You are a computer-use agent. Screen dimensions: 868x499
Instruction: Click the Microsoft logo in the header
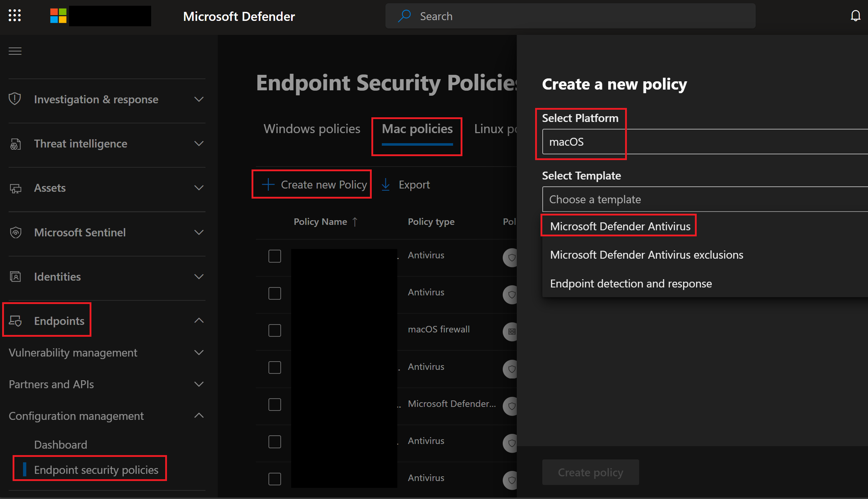(x=58, y=16)
